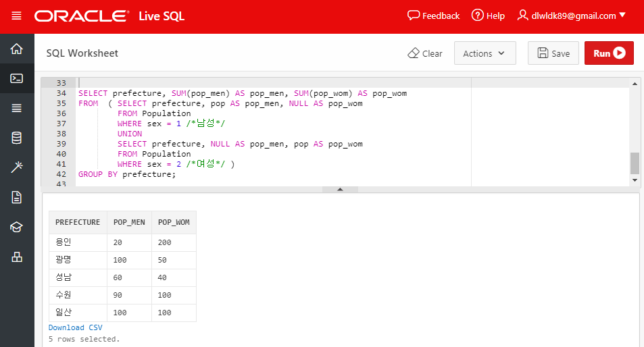
Task: Click '5 rows selected.' status text
Action: pos(84,339)
